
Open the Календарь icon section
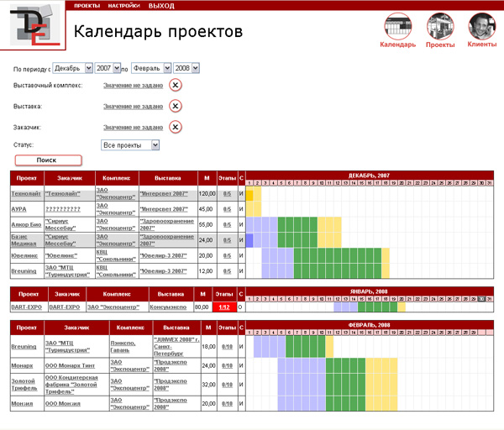398,30
